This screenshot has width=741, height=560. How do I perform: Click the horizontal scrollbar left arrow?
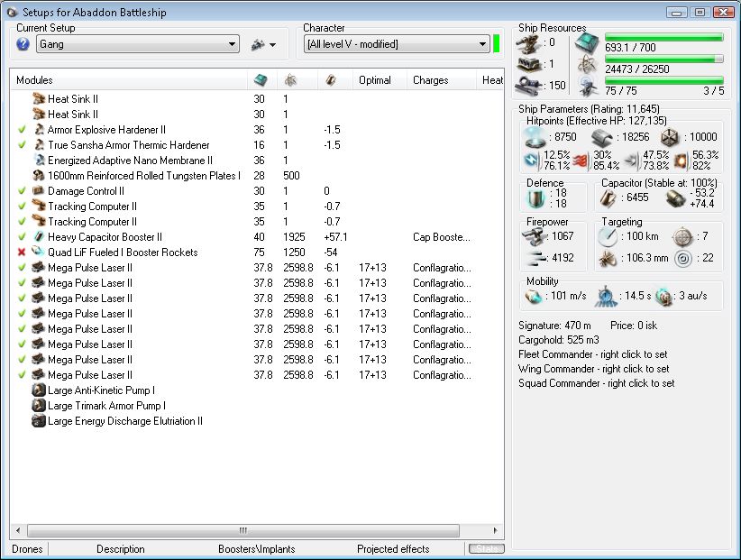18,530
